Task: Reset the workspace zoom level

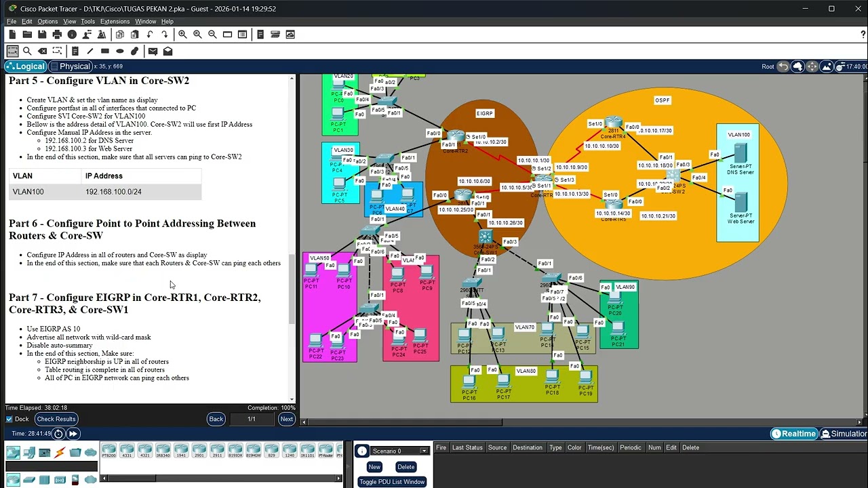Action: pos(197,35)
